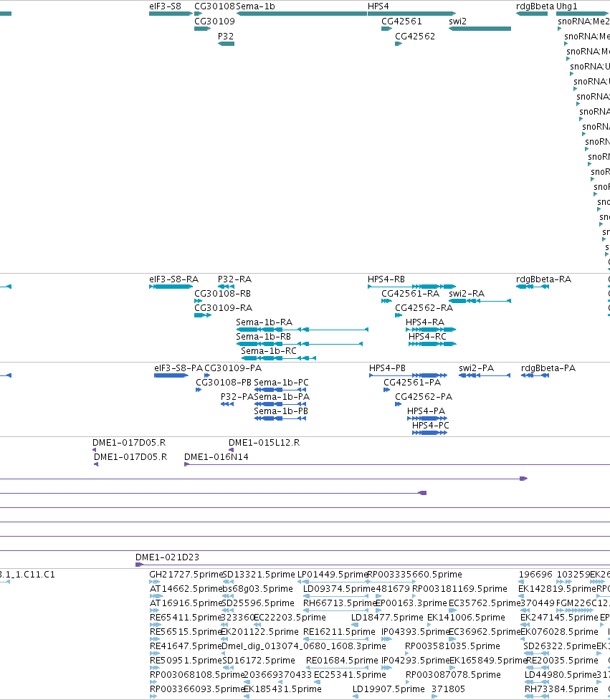The height and width of the screenshot is (700, 610).
Task: Select the CG30109-PA CDS label
Action: [233, 368]
